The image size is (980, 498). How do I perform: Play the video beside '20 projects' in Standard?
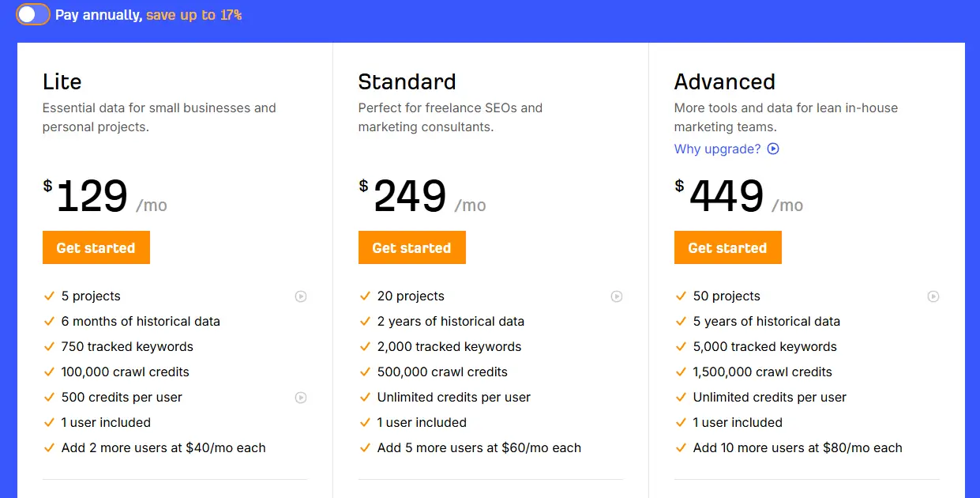[x=617, y=296]
